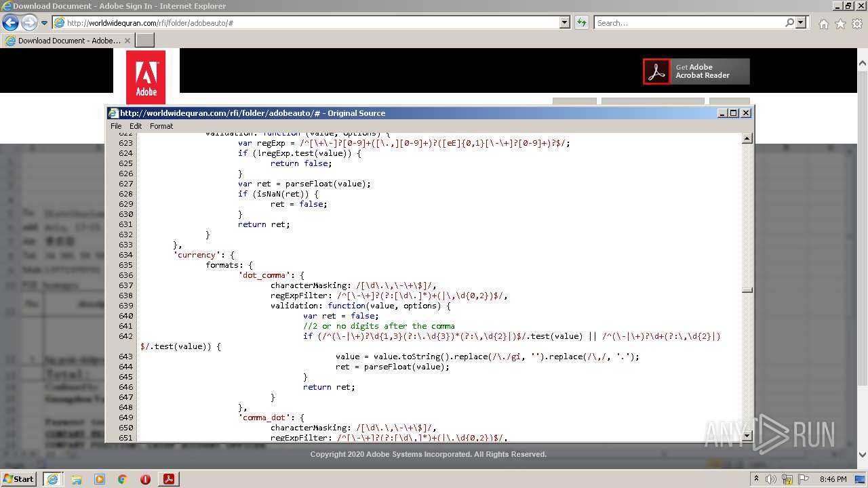The height and width of the screenshot is (488, 868).
Task: Click the IE Forward navigation button
Action: coord(29,23)
